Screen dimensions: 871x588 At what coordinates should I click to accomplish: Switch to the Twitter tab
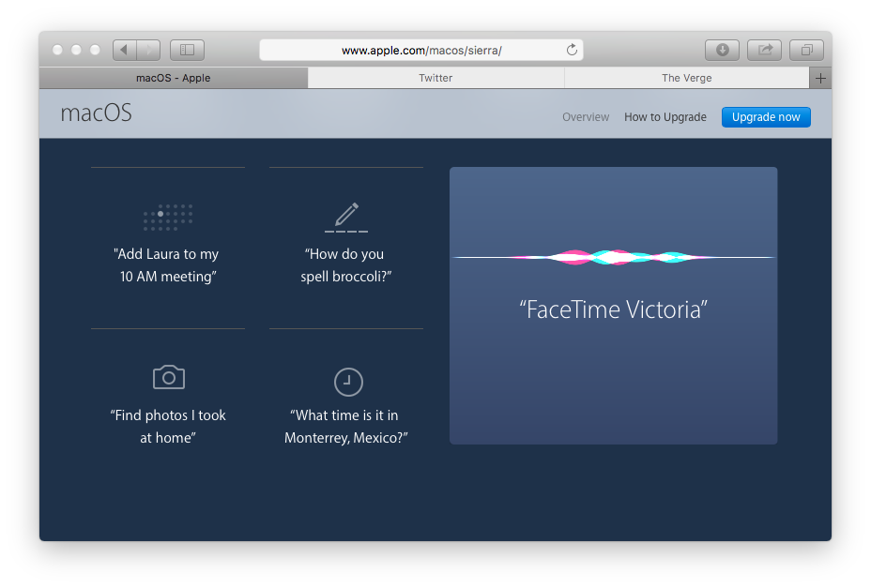tap(435, 78)
